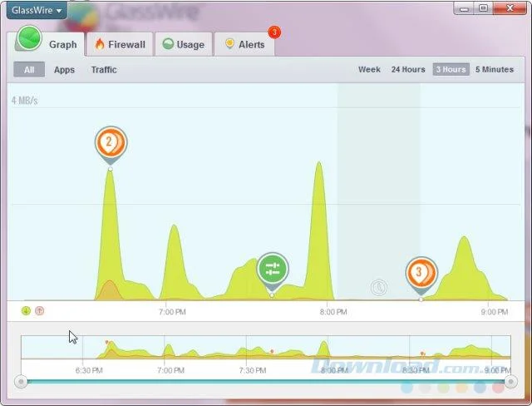Set time range to Week
This screenshot has height=406, width=532.
[x=369, y=70]
